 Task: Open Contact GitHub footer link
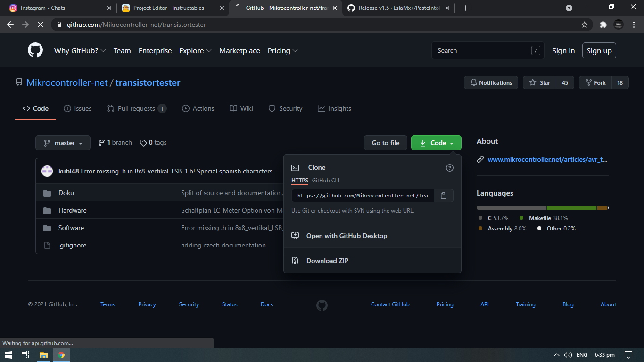coord(390,304)
